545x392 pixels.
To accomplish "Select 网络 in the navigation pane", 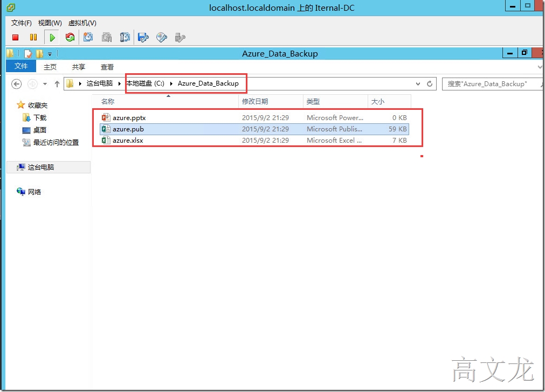I will pos(35,192).
